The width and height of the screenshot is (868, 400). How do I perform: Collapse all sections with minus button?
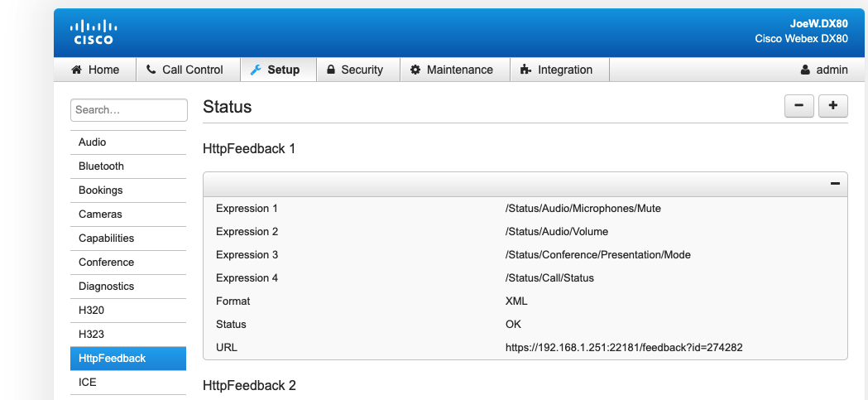(798, 106)
